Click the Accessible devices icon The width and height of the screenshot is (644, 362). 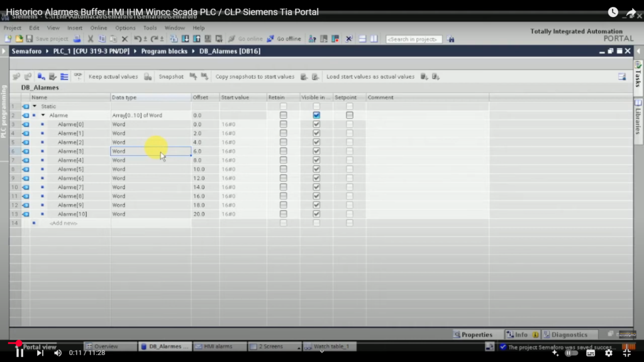coord(312,39)
